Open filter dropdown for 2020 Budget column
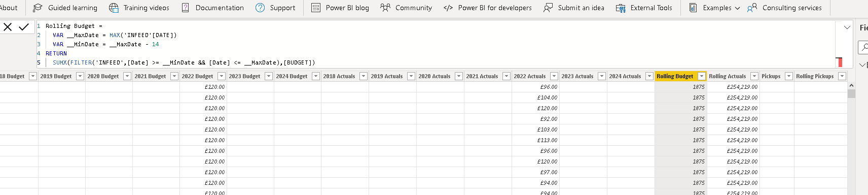This screenshot has width=868, height=195. coord(127,76)
